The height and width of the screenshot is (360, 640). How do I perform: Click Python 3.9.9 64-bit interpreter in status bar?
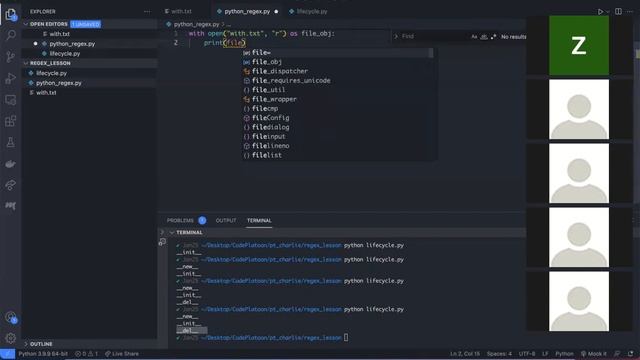click(43, 354)
